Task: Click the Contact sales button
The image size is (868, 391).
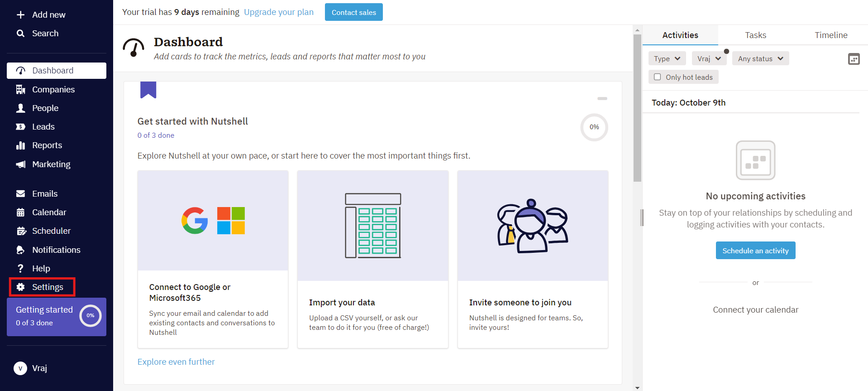Action: [x=353, y=12]
